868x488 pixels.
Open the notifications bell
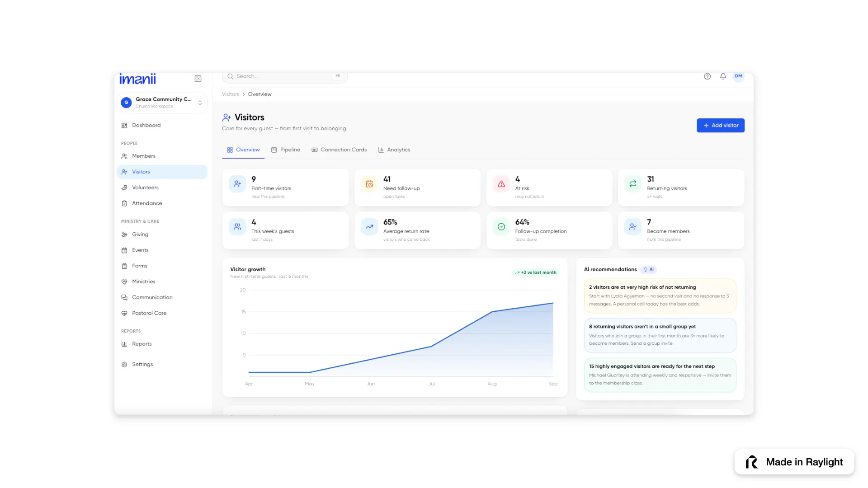(723, 76)
